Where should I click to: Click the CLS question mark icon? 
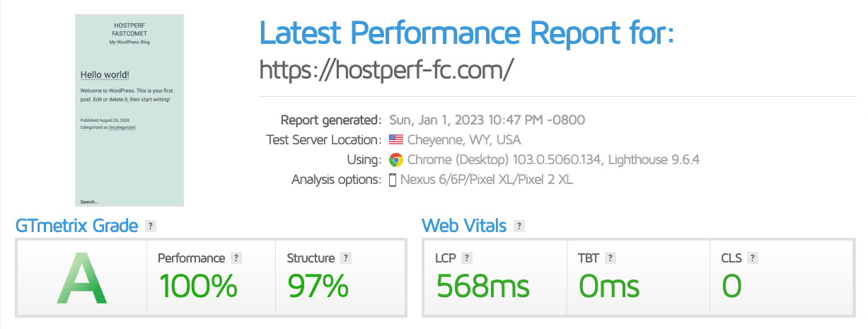click(753, 258)
